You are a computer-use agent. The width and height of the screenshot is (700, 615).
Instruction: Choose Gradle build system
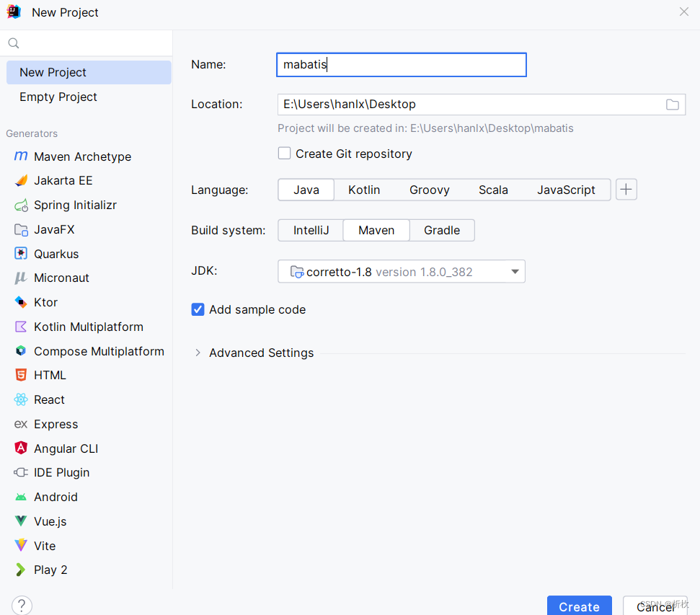(x=442, y=230)
